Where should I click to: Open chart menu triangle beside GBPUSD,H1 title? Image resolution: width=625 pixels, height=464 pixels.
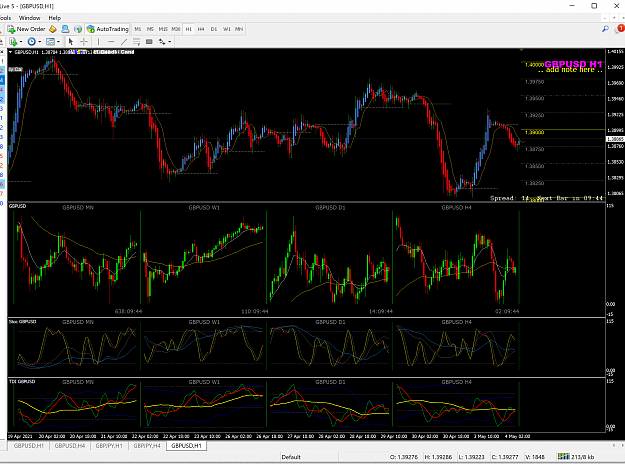click(x=10, y=52)
